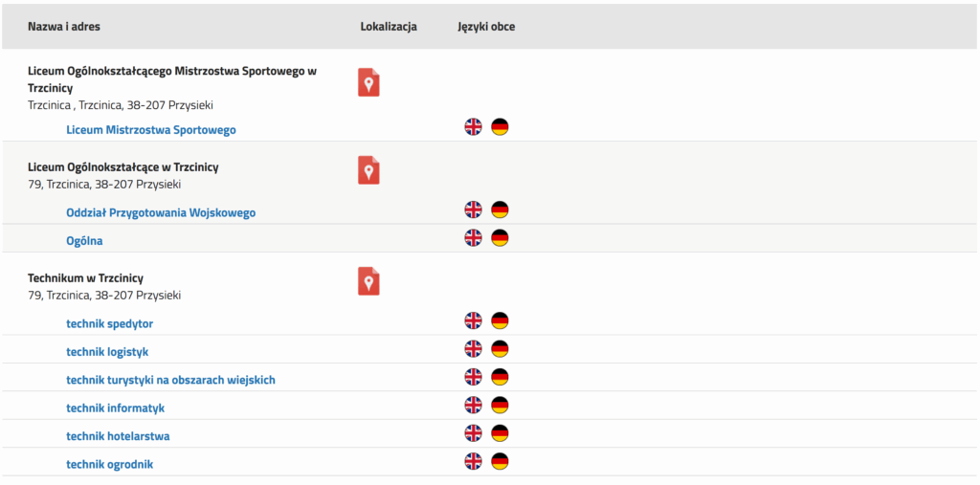Click UK flag next to Liceum Mistrzostwa Sportowego
The width and height of the screenshot is (980, 485).
pyautogui.click(x=473, y=127)
